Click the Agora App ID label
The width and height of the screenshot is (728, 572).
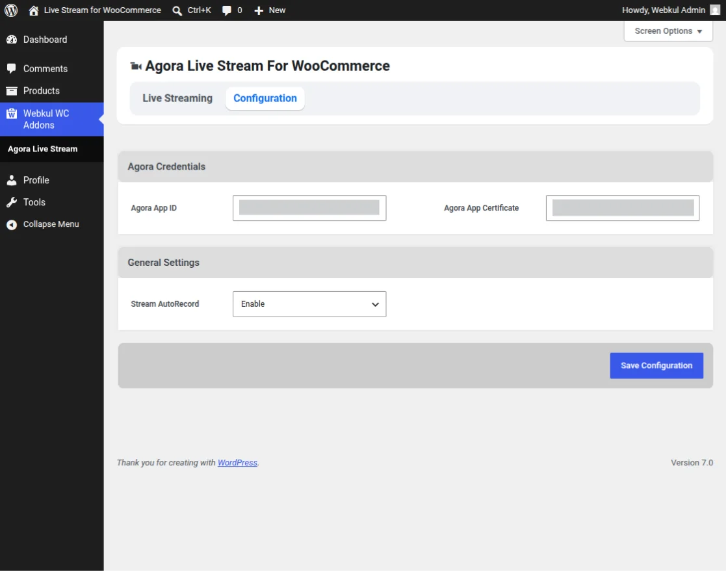pyautogui.click(x=153, y=208)
